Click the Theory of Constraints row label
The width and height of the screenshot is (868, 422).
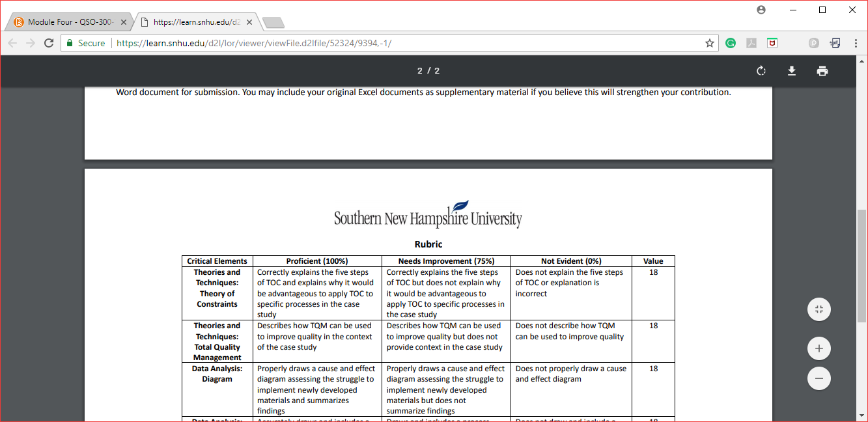pos(217,288)
